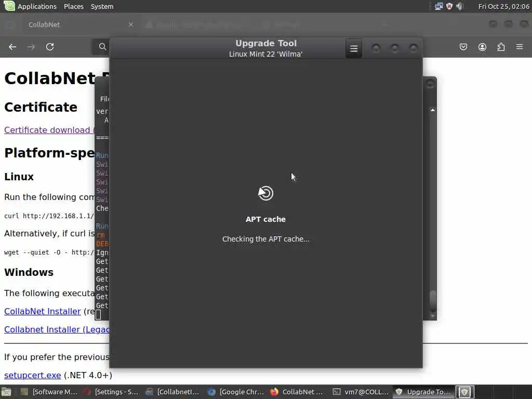This screenshot has width=532, height=399.
Task: Open the System menu
Action: coord(102,6)
